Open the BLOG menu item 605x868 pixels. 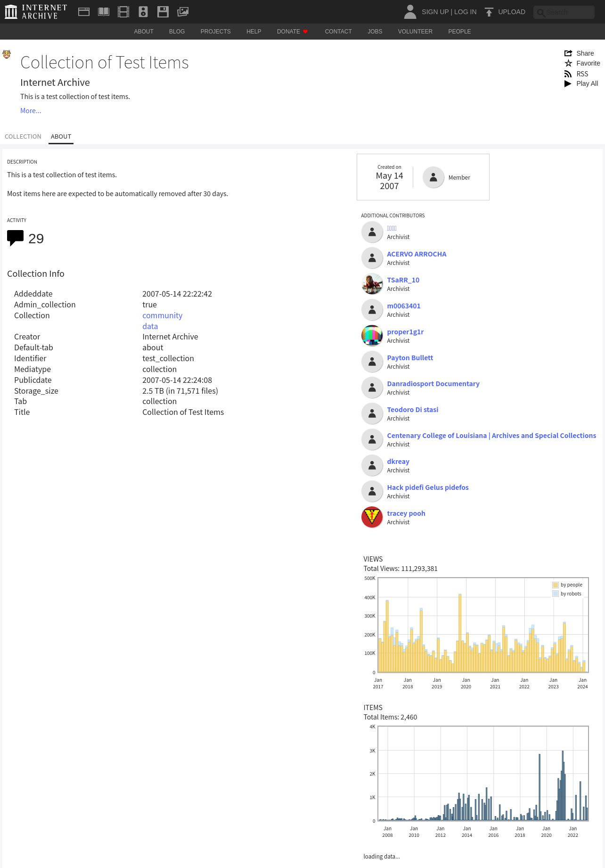[x=177, y=32]
